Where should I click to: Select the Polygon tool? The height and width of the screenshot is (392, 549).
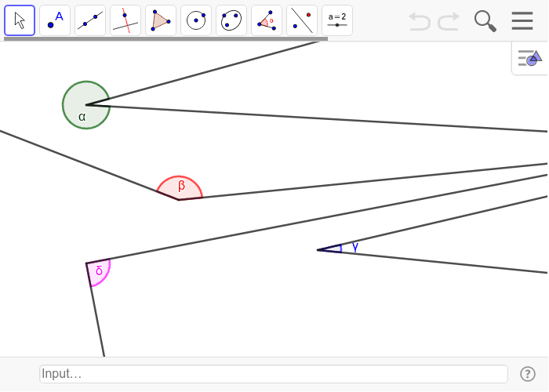(x=161, y=20)
